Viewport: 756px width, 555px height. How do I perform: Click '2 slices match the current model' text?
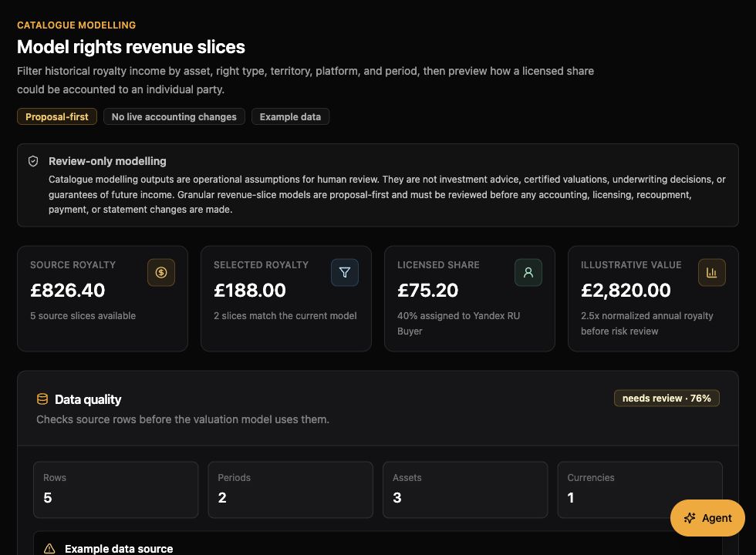click(285, 316)
